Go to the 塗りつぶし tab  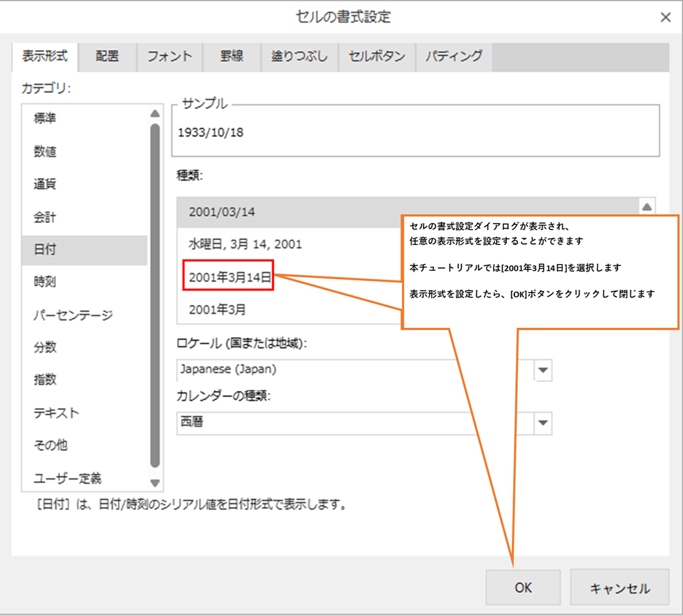300,57
